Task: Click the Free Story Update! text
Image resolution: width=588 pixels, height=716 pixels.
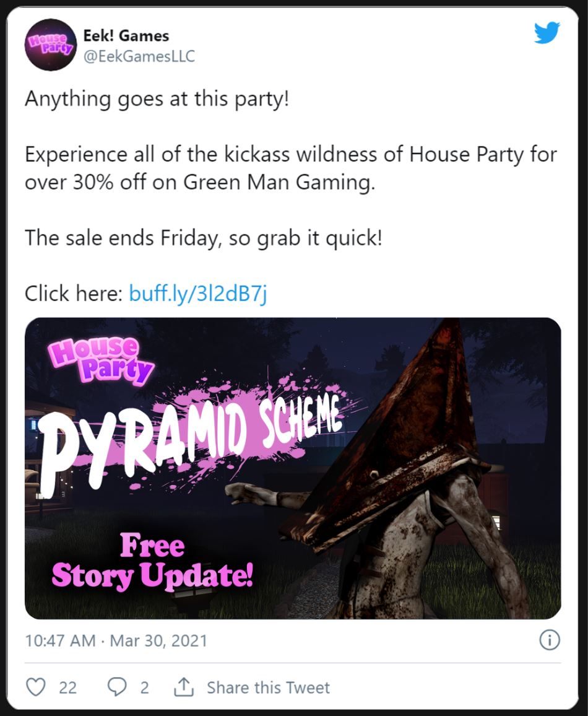Action: point(152,561)
